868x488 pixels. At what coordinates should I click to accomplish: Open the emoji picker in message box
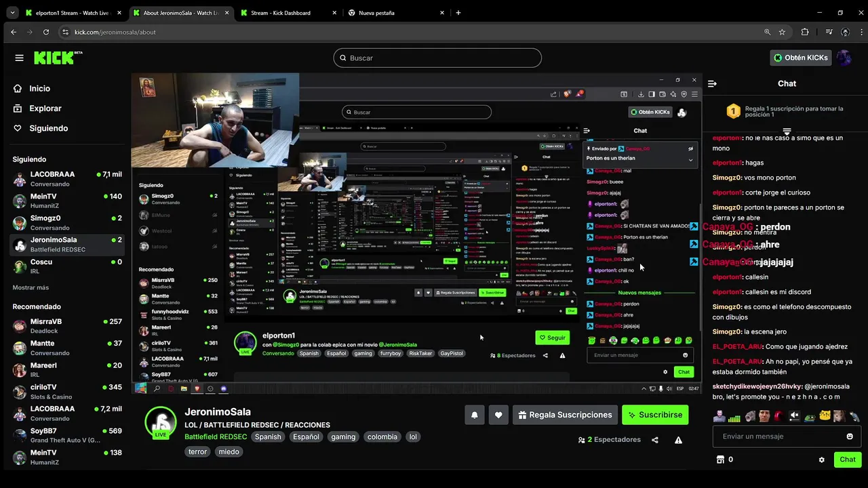850,436
